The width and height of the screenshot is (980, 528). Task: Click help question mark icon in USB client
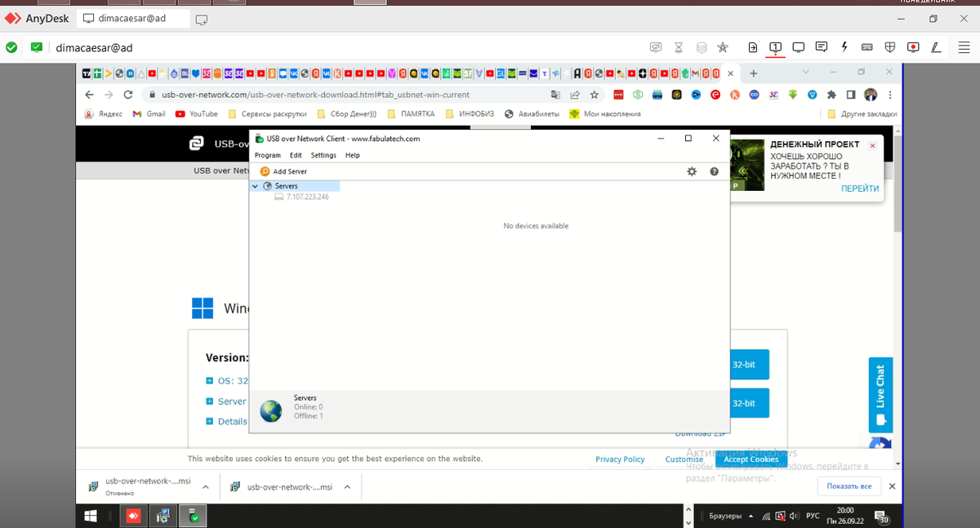click(x=714, y=171)
